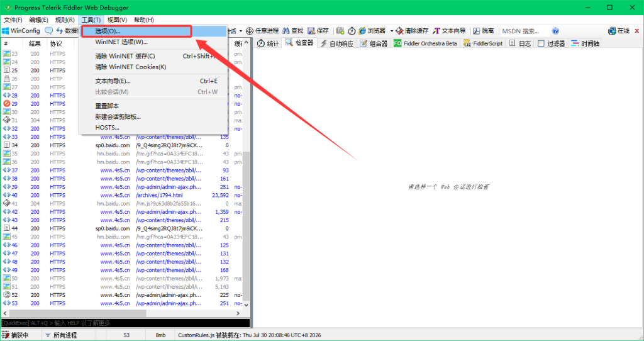Choose HOSTS... in Tools menu
The height and width of the screenshot is (341, 644).
coord(153,127)
